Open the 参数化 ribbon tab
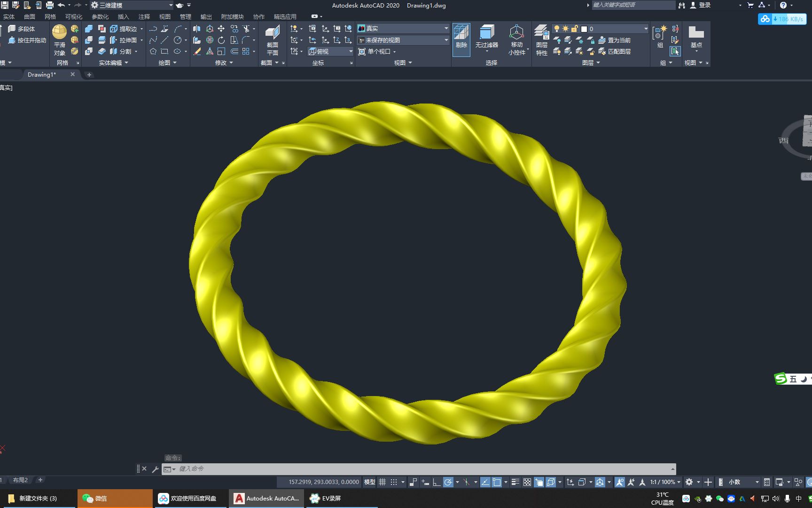This screenshot has width=812, height=508. point(100,16)
